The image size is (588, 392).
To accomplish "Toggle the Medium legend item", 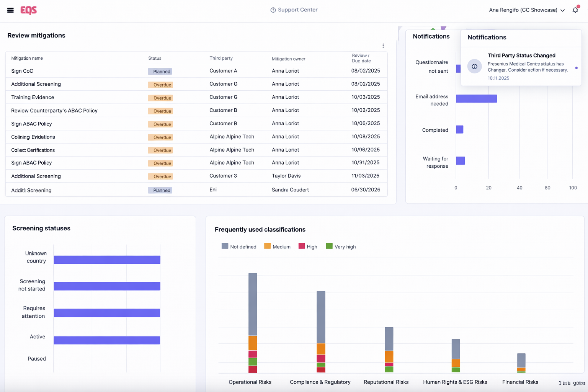I will point(277,247).
